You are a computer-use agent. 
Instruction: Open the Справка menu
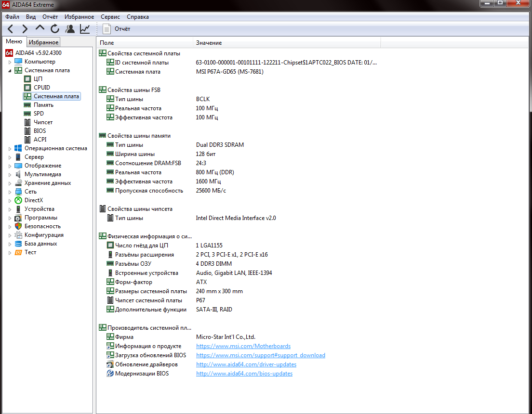tap(138, 17)
